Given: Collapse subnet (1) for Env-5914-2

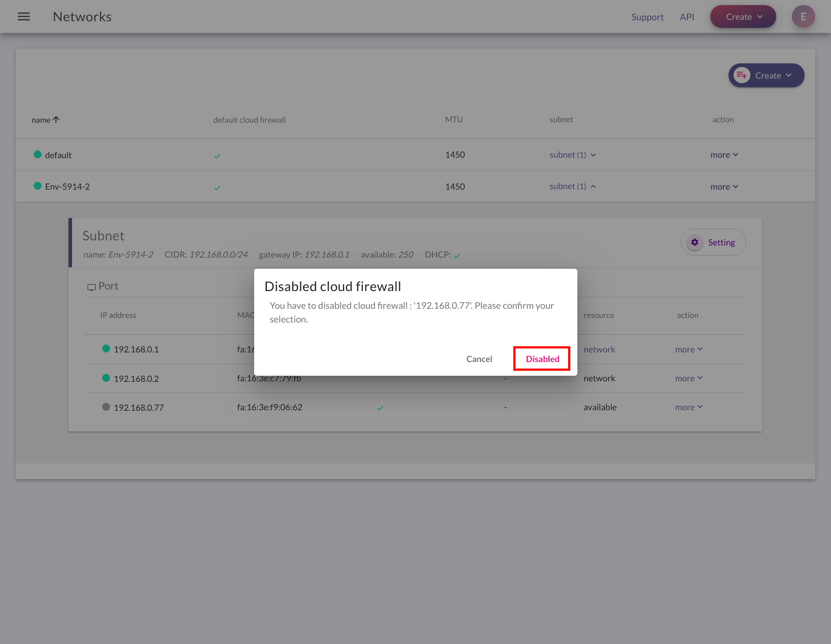Looking at the screenshot, I should coord(573,186).
